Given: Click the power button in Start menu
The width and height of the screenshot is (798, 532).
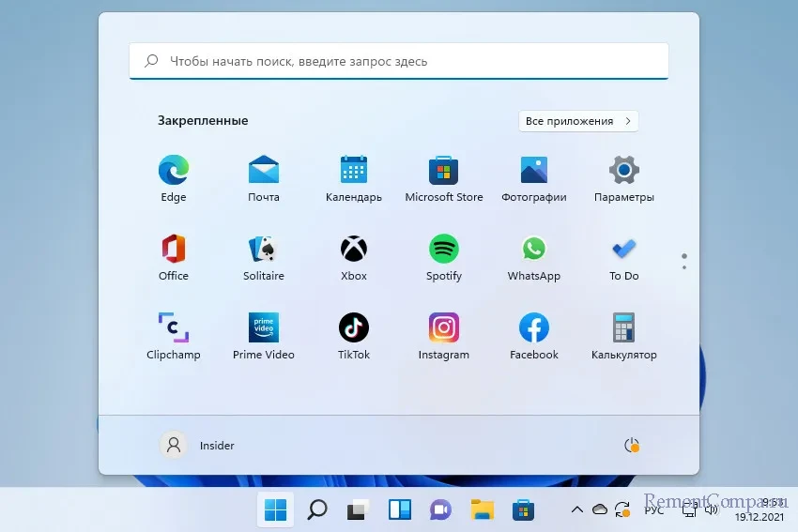Looking at the screenshot, I should coord(632,446).
